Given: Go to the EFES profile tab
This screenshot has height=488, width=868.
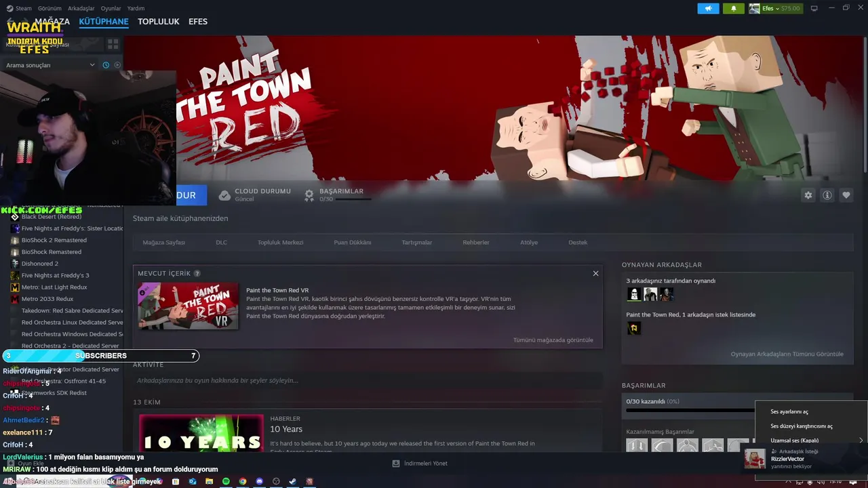Looking at the screenshot, I should [x=198, y=22].
